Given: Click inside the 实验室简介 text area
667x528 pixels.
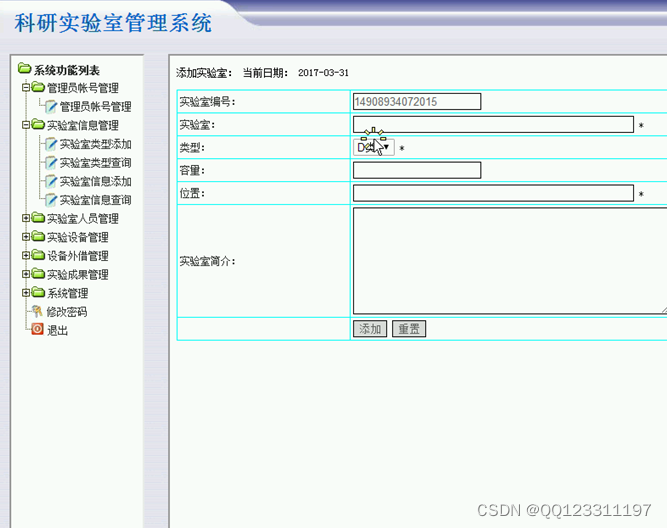Looking at the screenshot, I should pyautogui.click(x=510, y=261).
